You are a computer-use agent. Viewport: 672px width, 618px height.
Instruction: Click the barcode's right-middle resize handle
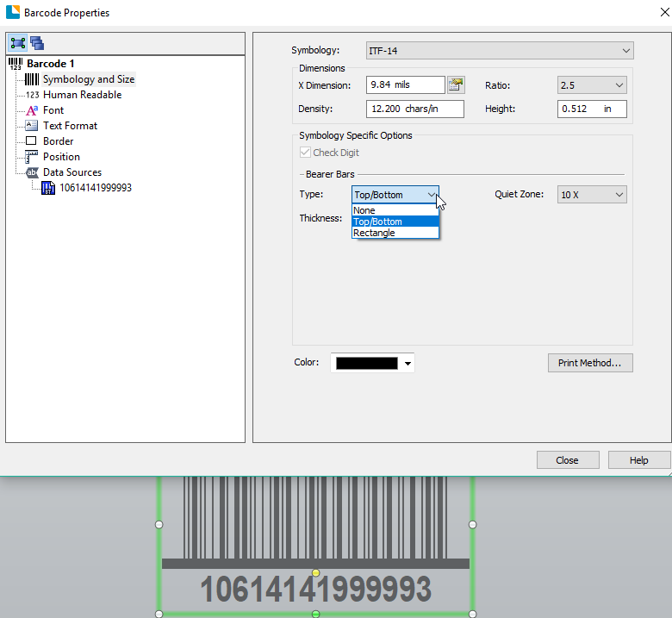click(x=472, y=525)
